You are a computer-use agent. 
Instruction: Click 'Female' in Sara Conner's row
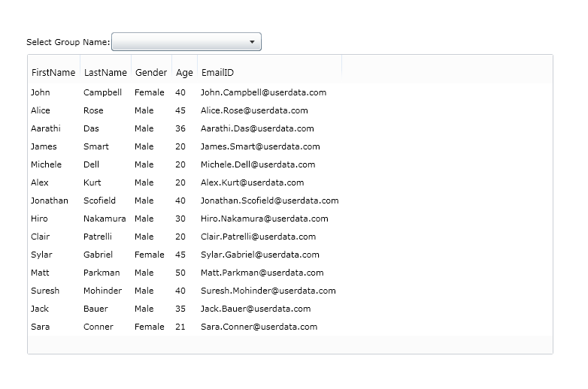[149, 326]
